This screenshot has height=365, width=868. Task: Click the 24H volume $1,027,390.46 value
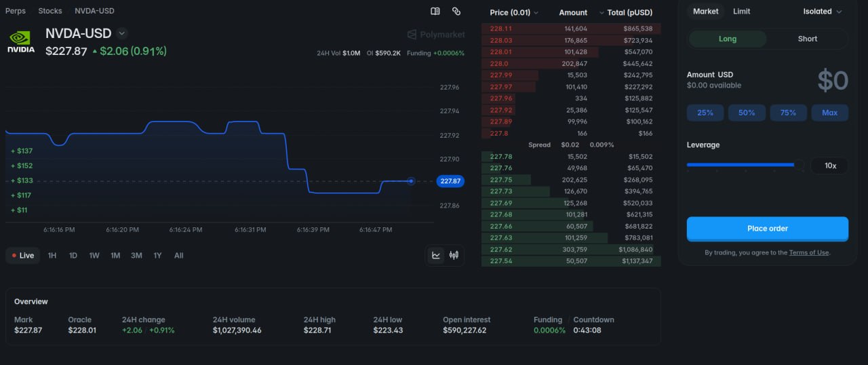point(237,330)
